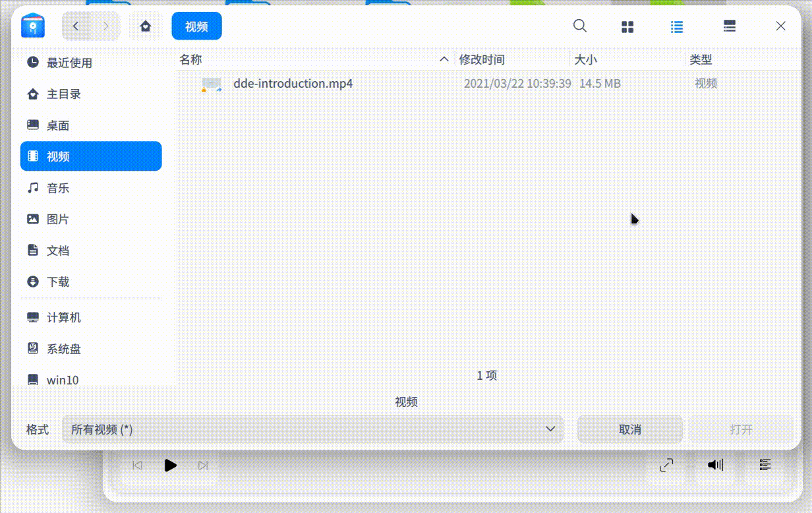Toggle fullscreen in the player window
The height and width of the screenshot is (513, 812).
666,465
